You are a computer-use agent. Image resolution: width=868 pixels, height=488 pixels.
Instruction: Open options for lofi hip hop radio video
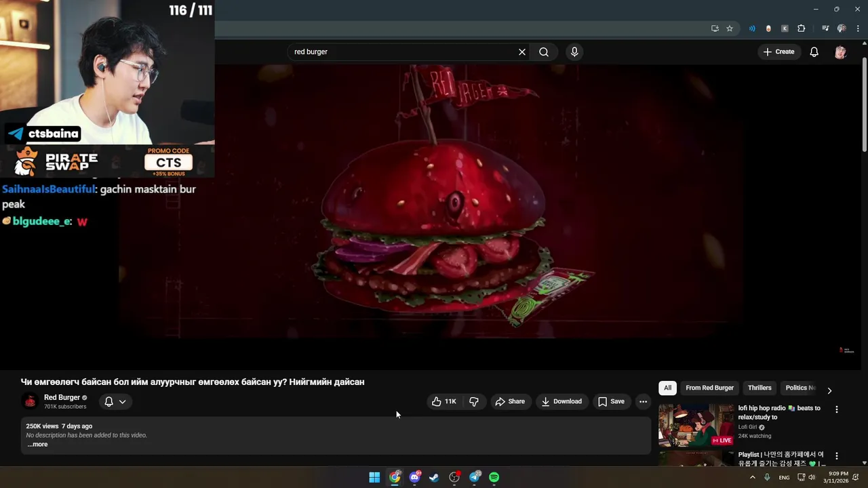point(837,409)
